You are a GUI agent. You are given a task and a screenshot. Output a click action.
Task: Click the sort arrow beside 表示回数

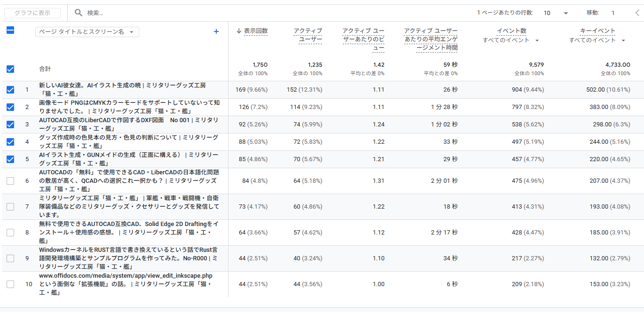pos(239,31)
